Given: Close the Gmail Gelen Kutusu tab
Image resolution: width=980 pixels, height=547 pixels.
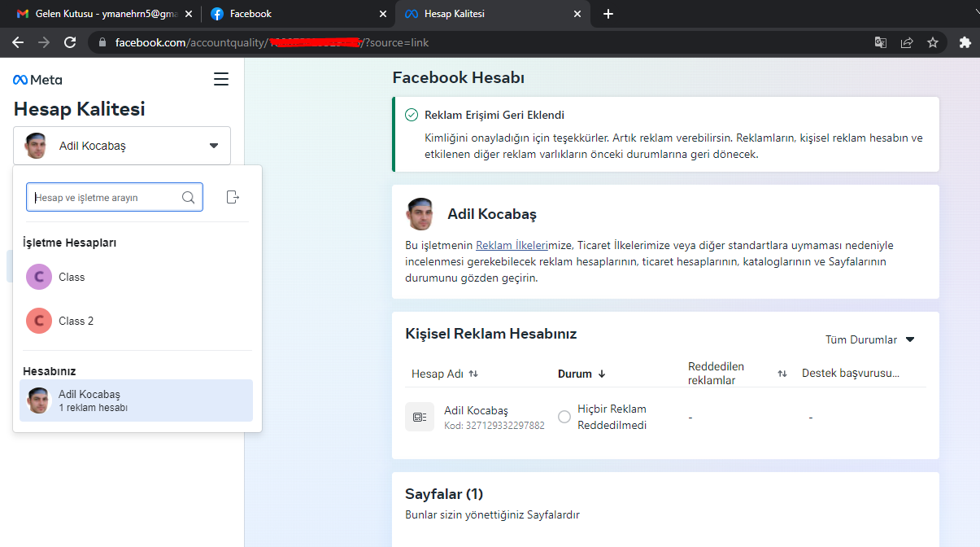Looking at the screenshot, I should tap(188, 14).
